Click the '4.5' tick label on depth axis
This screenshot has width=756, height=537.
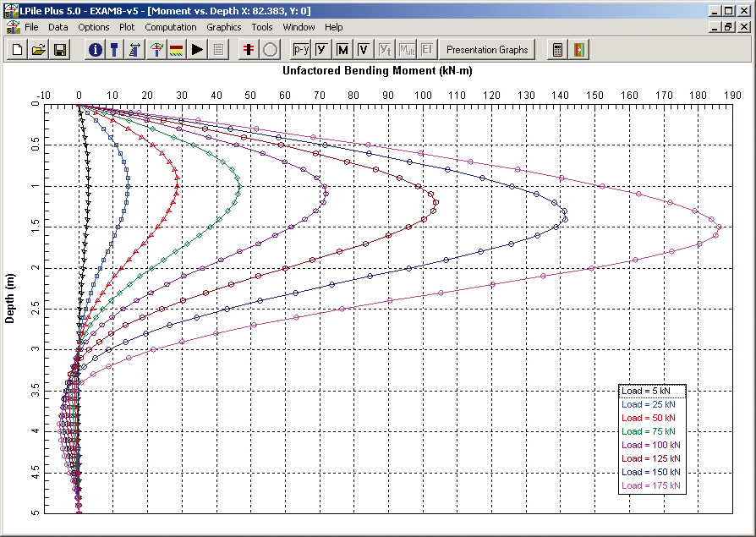[36, 472]
